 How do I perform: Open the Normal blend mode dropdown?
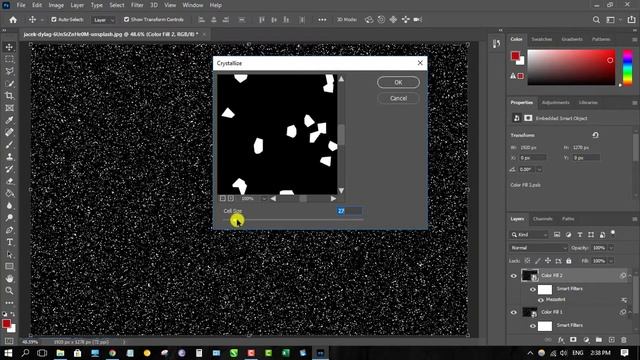[539, 248]
